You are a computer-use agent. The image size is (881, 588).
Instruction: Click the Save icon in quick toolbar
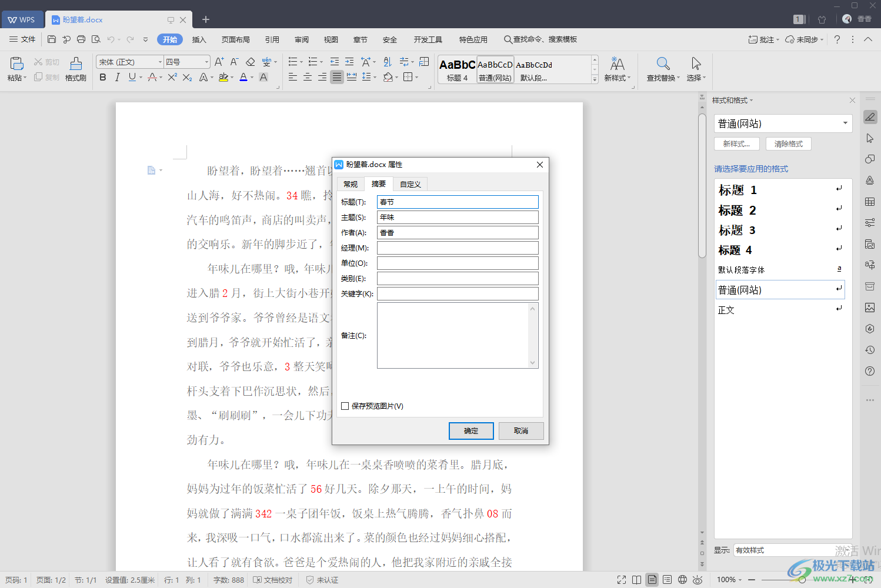52,39
